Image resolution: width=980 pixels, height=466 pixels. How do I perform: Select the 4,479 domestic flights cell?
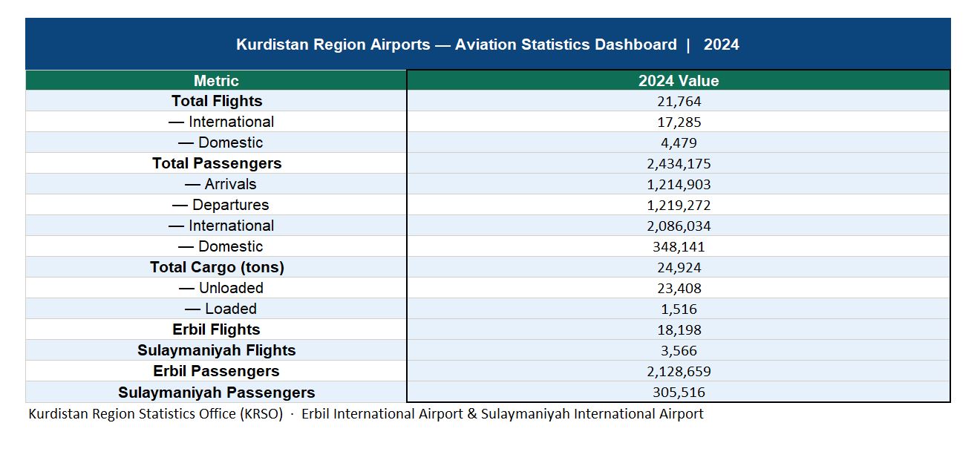pyautogui.click(x=678, y=143)
